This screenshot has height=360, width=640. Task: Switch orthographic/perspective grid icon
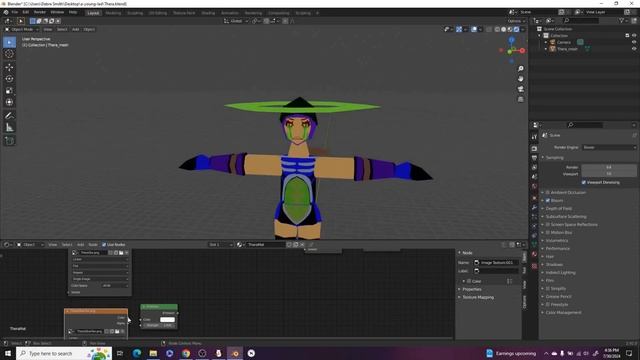click(x=520, y=99)
